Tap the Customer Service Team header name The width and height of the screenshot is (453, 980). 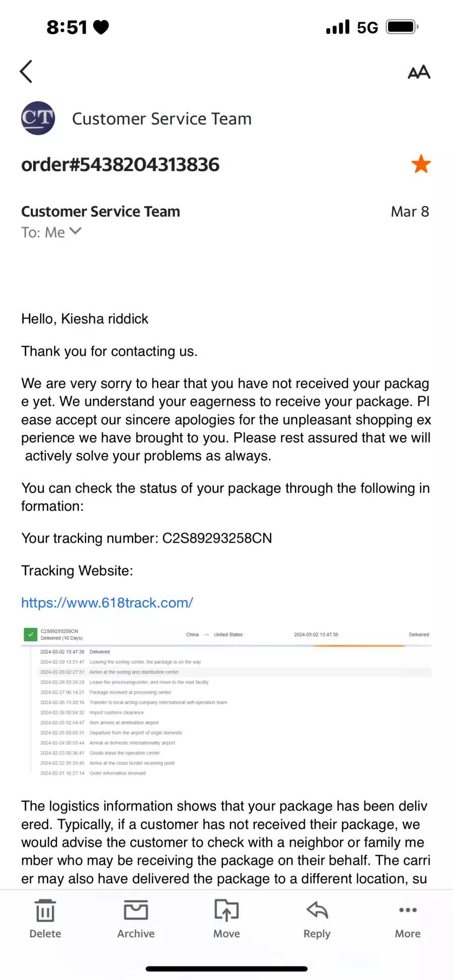(x=162, y=119)
